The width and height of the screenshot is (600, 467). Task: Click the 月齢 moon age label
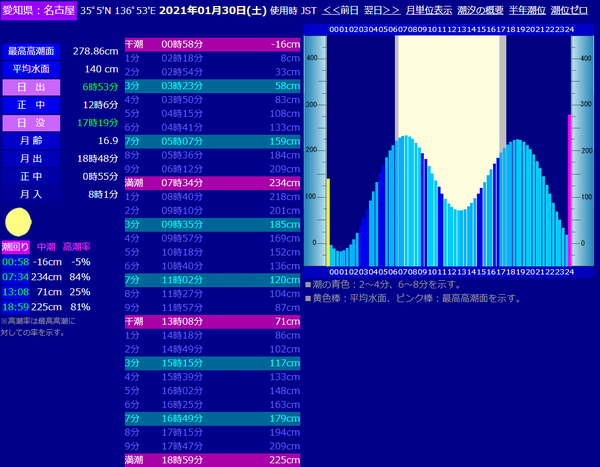click(31, 141)
